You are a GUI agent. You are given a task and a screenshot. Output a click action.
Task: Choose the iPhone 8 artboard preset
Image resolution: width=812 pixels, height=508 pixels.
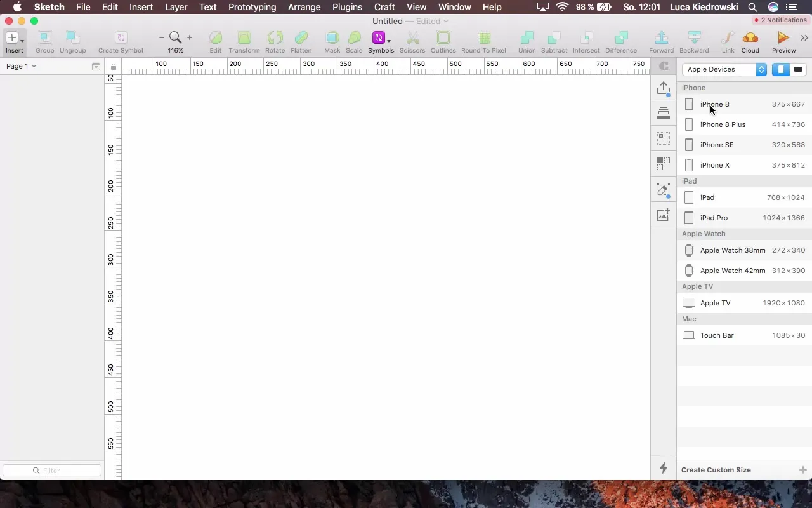(x=744, y=104)
